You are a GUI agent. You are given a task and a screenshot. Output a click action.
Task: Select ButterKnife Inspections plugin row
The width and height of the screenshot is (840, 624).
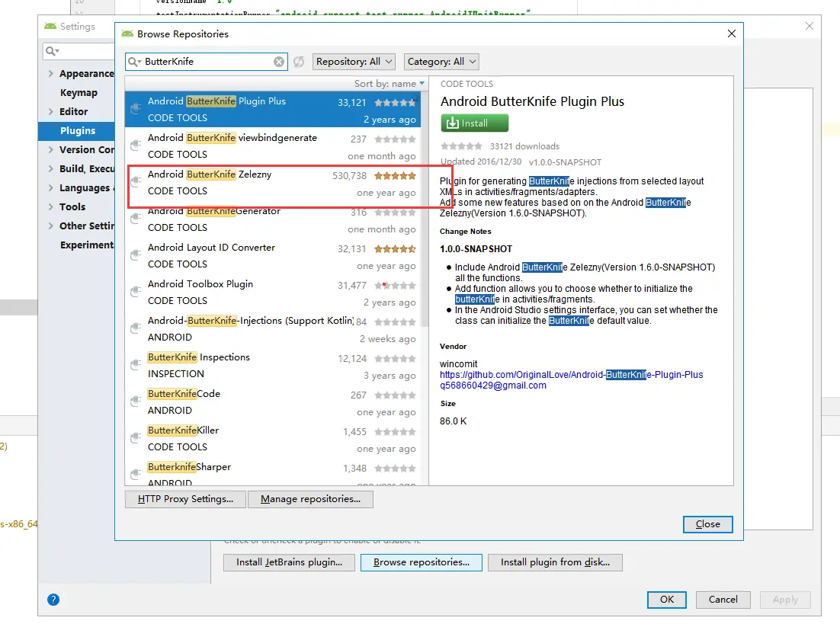(x=273, y=366)
